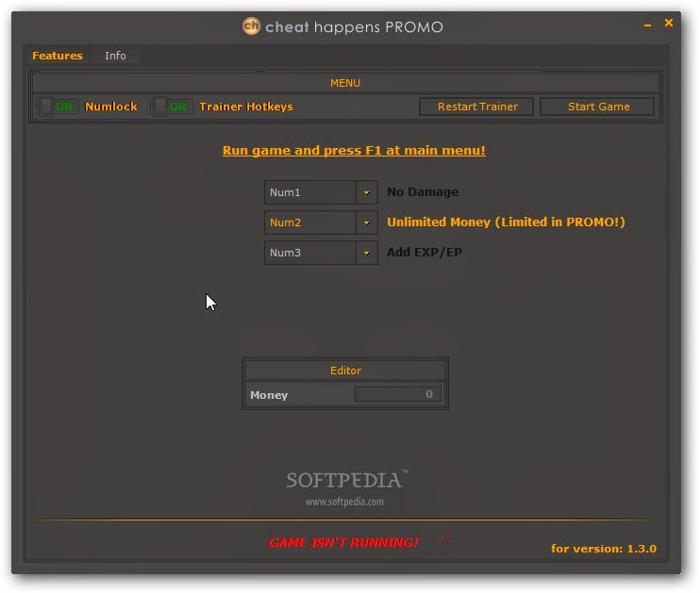Screen dimensions: 700x593
Task: Click the Numlock label
Action: click(x=111, y=107)
